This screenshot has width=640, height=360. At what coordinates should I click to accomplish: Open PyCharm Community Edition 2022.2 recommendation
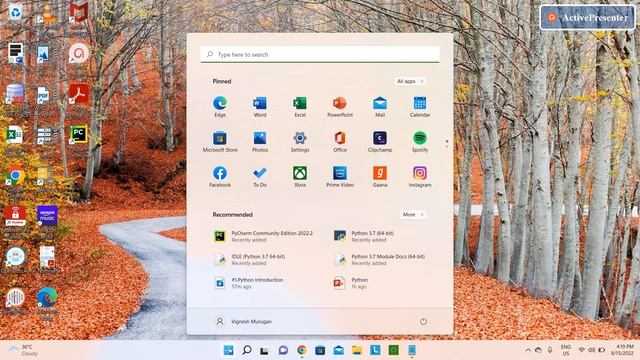pos(264,236)
